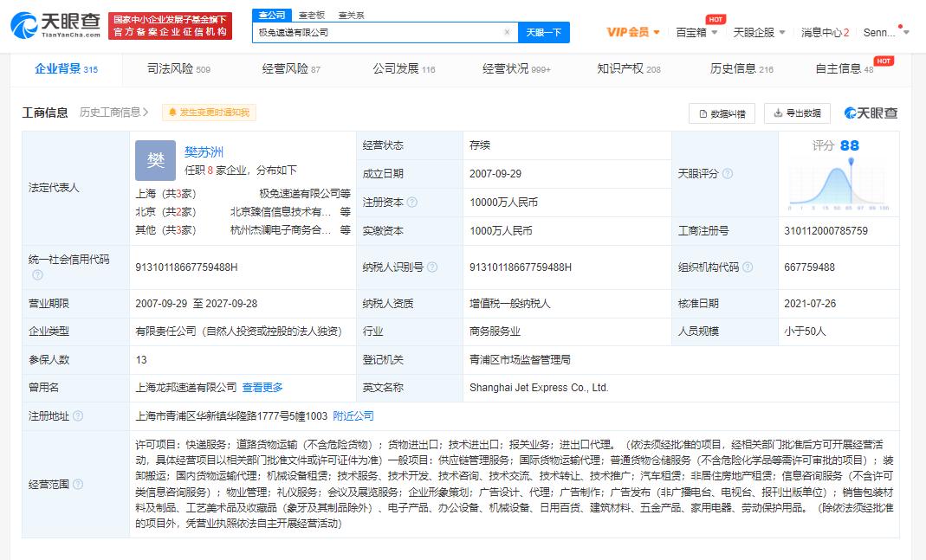Clear the search box using the x icon
Screen dimensions: 926x560
point(507,31)
